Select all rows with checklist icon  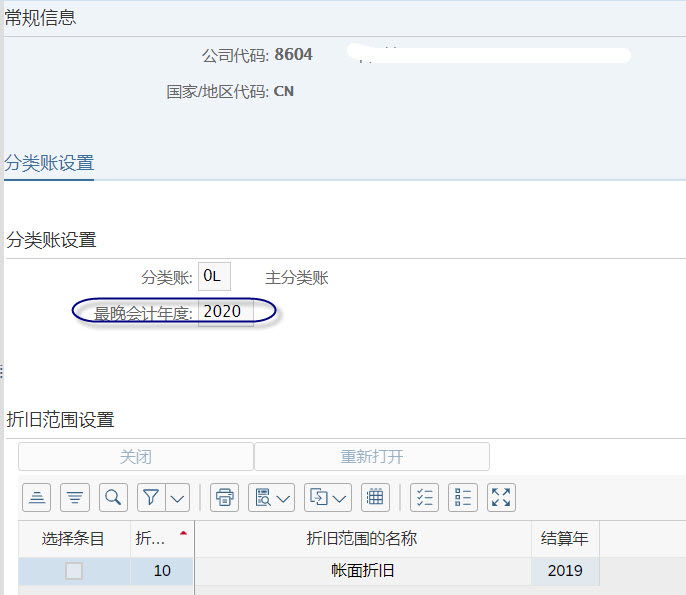pos(424,497)
